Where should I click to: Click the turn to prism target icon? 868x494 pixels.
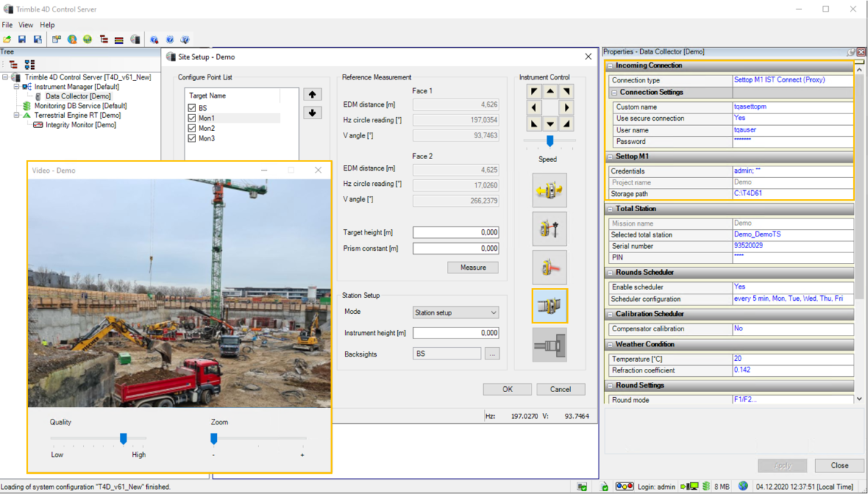pos(550,229)
